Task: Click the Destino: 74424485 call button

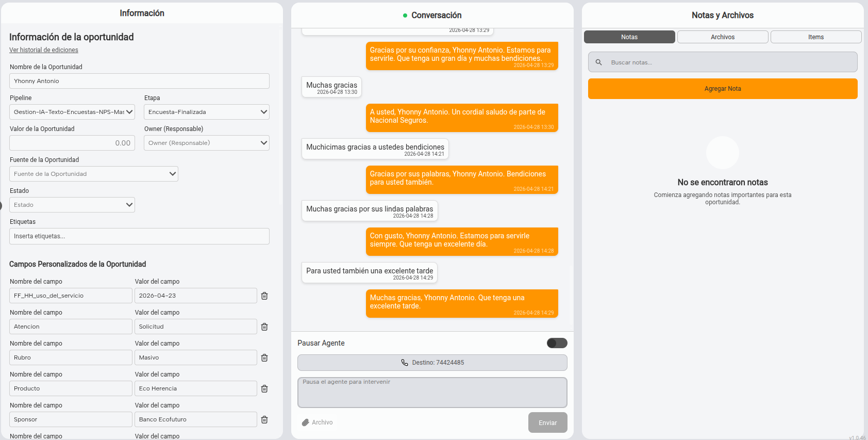Action: pos(432,363)
